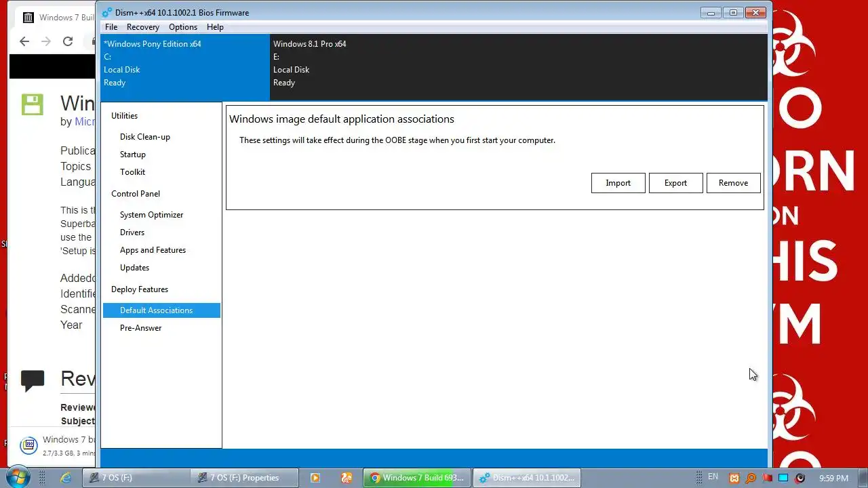Screen dimensions: 868x488
Task: Click the red flag tray icon
Action: click(x=767, y=478)
